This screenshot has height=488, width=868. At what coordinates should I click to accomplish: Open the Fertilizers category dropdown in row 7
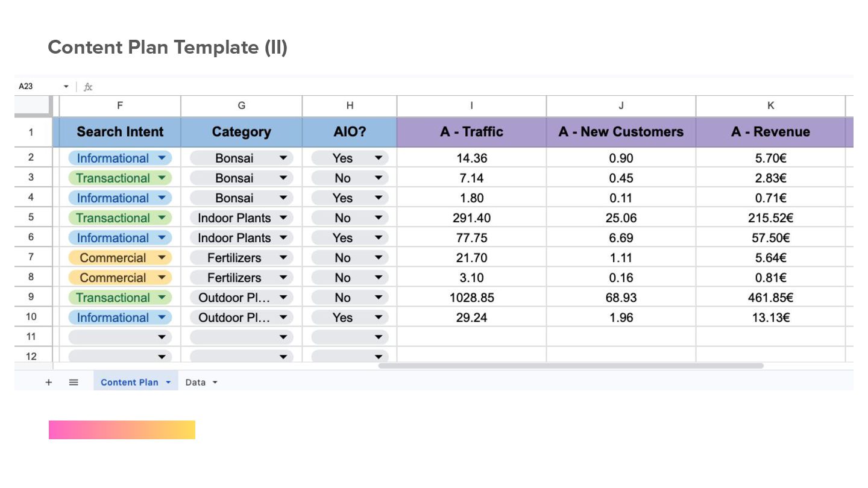tap(283, 258)
